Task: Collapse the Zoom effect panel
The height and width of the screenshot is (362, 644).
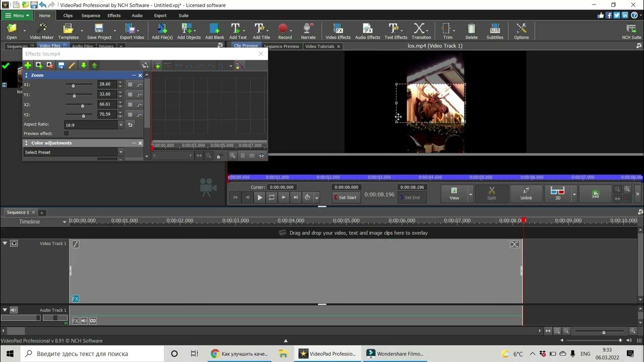Action: (134, 75)
